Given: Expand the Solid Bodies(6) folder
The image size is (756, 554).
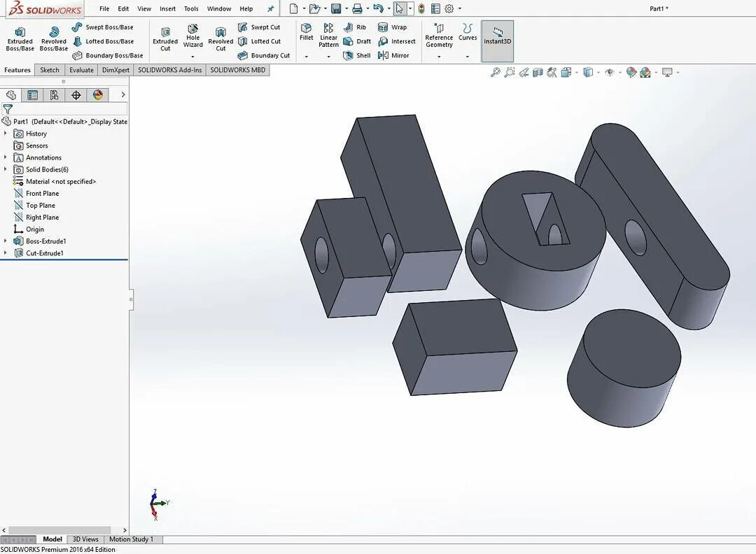Looking at the screenshot, I should tap(6, 169).
